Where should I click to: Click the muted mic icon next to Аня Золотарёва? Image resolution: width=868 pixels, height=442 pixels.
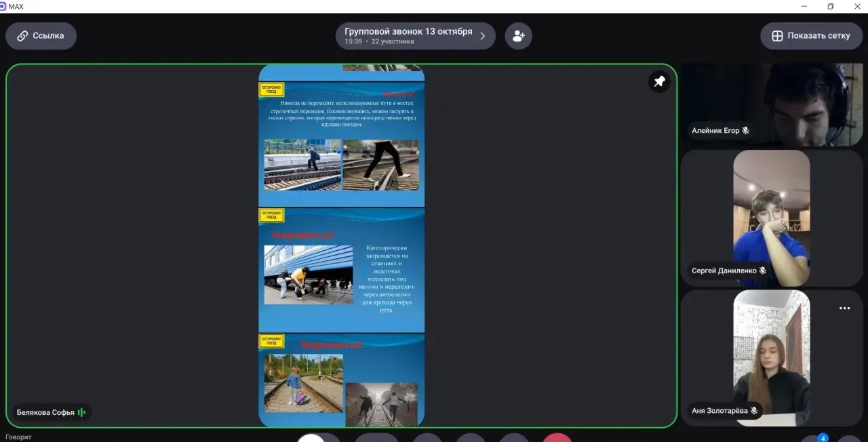coord(753,411)
